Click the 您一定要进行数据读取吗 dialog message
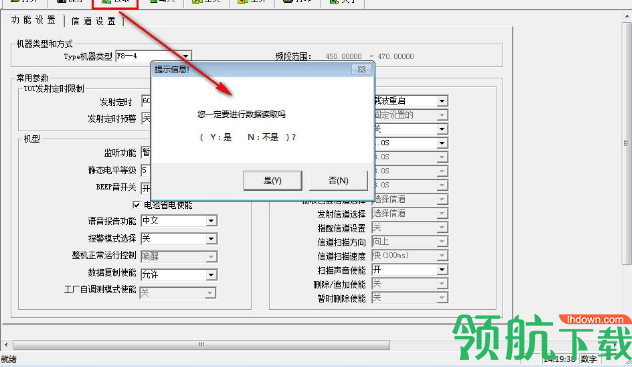 click(241, 114)
